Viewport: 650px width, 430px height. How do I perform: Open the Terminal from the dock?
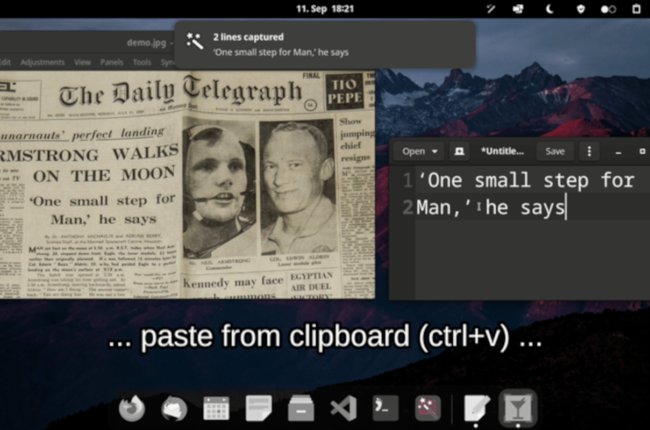386,408
